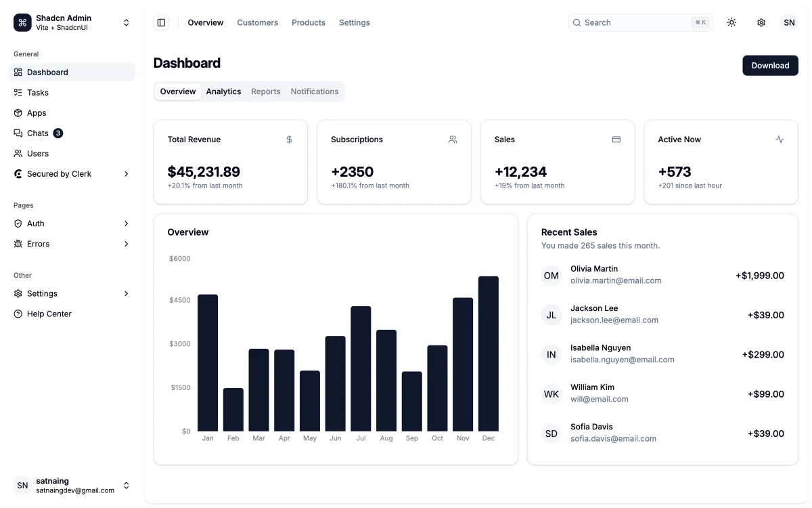Open Customers in the top navigation
Screen dimensions: 812x508
tap(257, 22)
